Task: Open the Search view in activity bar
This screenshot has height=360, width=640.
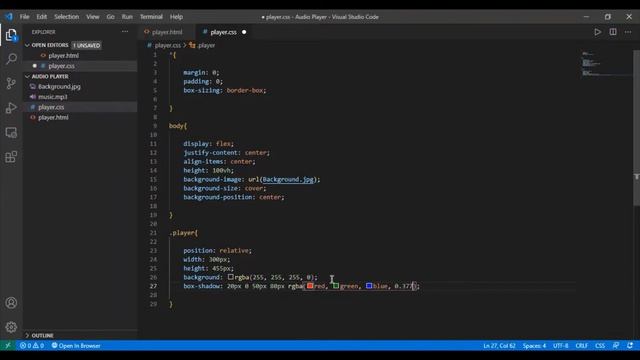Action: click(11, 59)
